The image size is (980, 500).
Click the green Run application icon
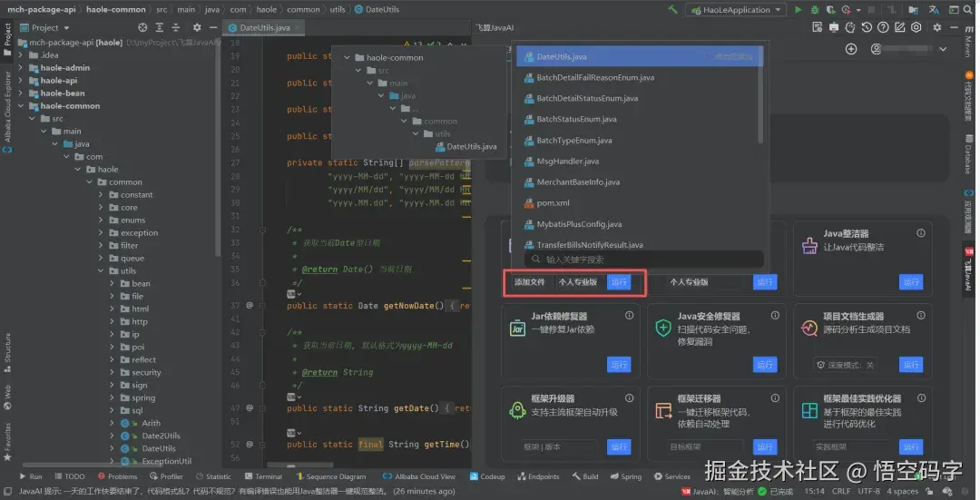pos(799,9)
